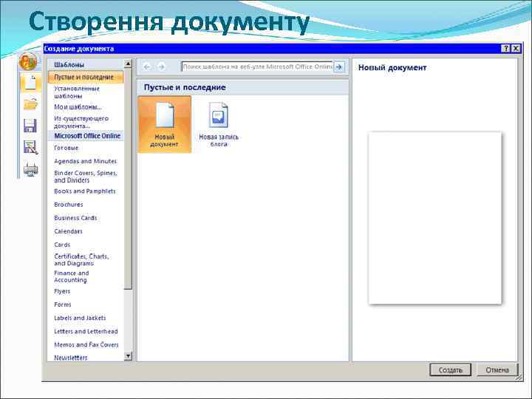Select the Brochures category

point(69,205)
